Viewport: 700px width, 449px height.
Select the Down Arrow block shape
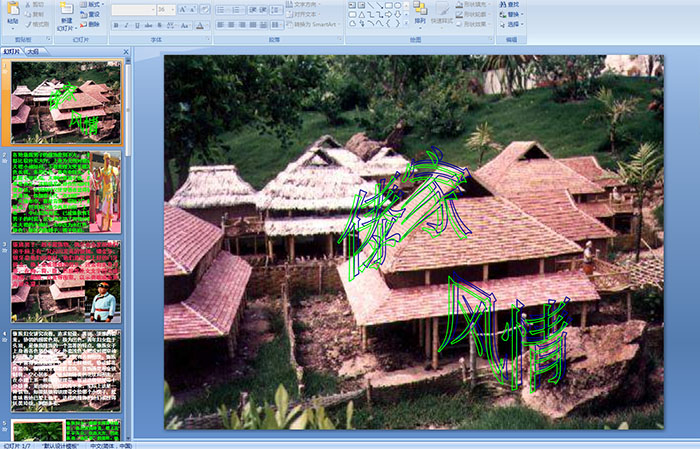click(397, 14)
